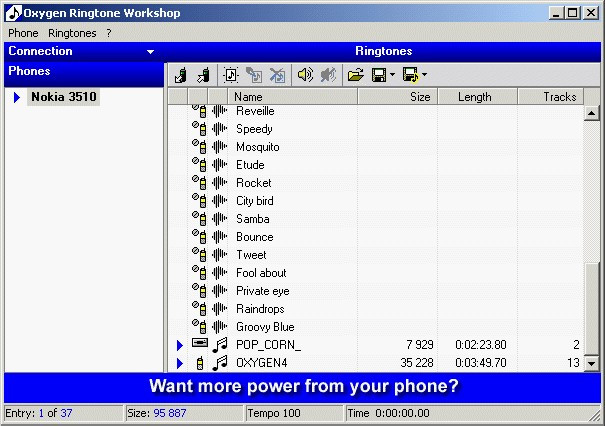Select the Etude ringtone name
Image resolution: width=605 pixels, height=426 pixels.
[x=250, y=165]
